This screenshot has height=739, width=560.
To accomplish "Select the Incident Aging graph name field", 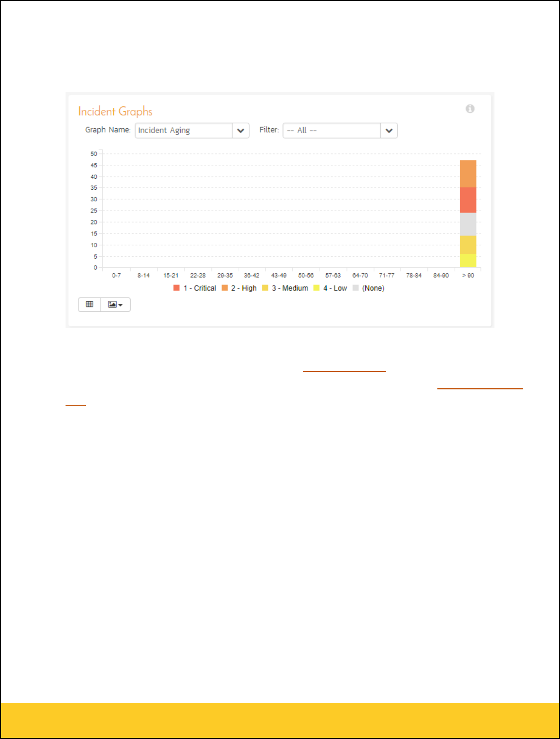I will click(x=184, y=131).
